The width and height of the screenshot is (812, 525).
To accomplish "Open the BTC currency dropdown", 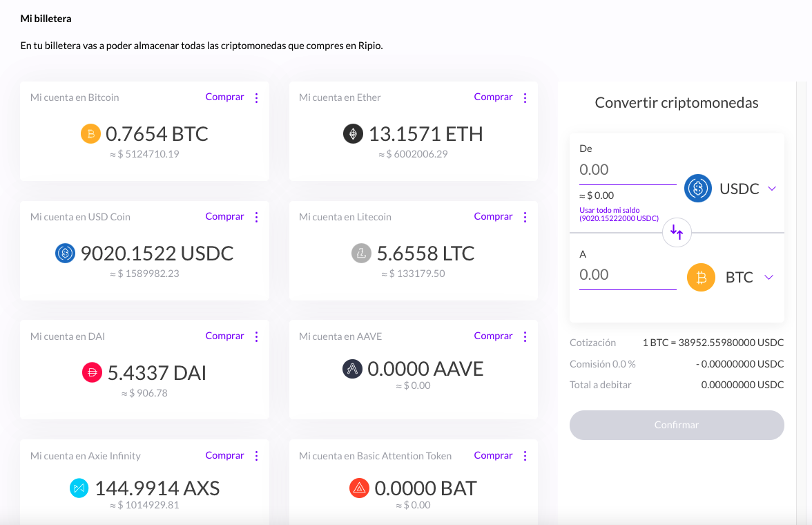I will point(768,277).
